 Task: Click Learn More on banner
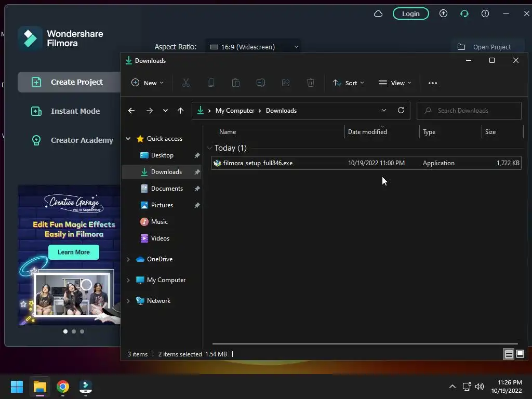[74, 252]
